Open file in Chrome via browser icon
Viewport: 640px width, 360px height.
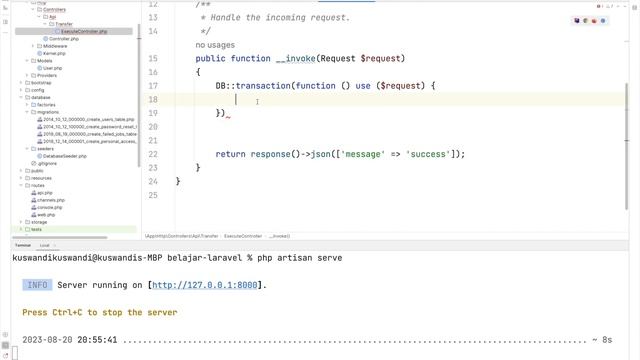[585, 20]
